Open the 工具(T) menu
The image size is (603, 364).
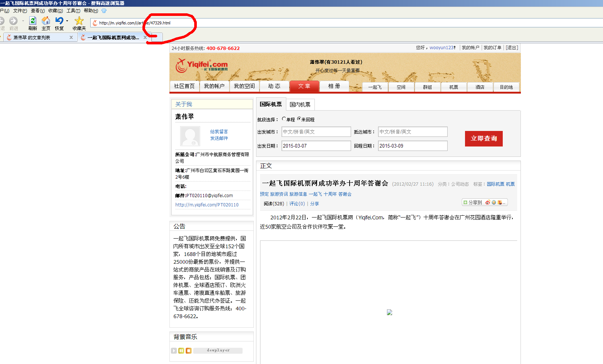pyautogui.click(x=73, y=11)
